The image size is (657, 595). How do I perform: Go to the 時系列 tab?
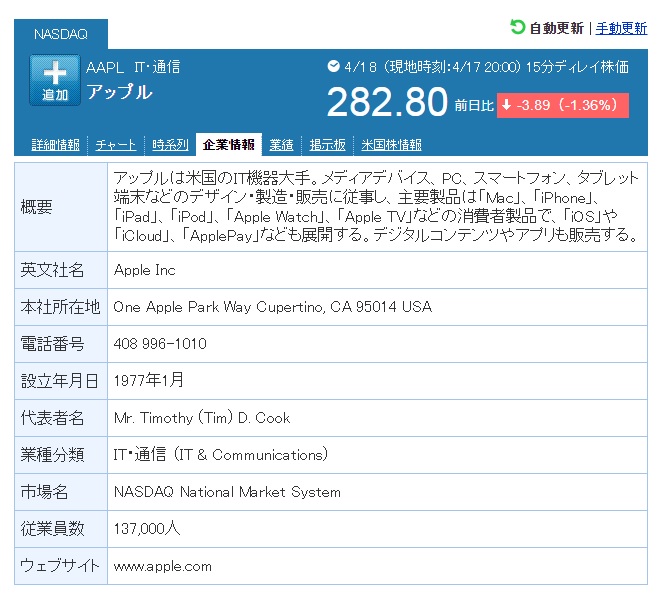(170, 145)
